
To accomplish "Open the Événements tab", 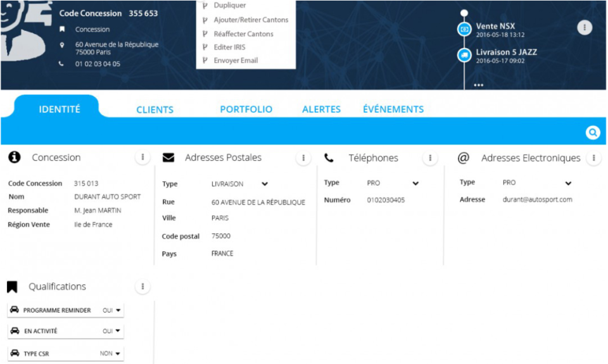I will (x=393, y=110).
